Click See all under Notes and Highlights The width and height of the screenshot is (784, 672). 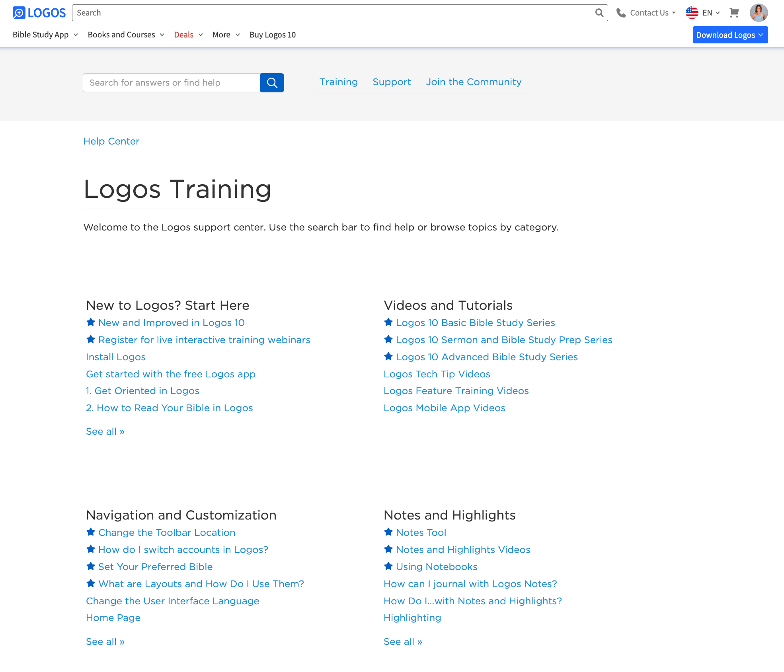(x=403, y=642)
